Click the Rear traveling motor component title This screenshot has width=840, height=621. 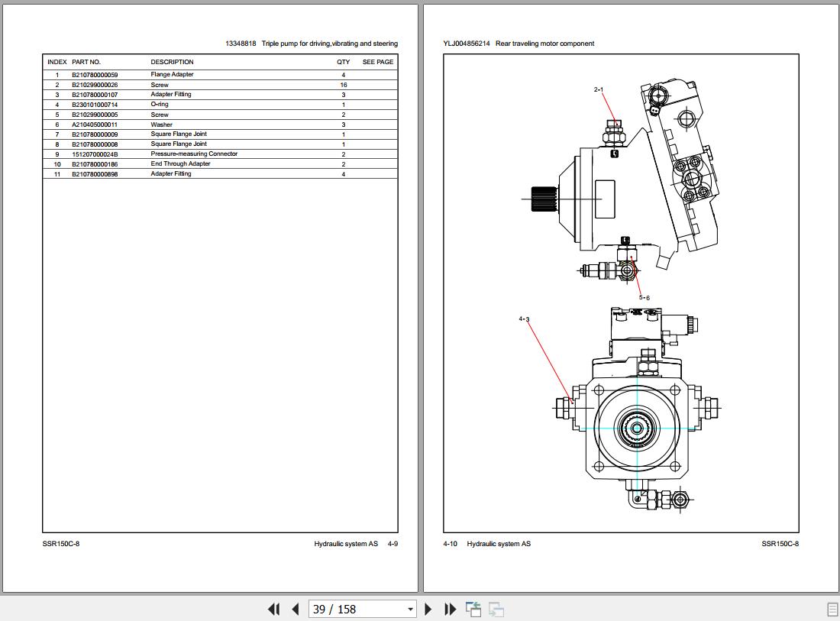pos(544,44)
